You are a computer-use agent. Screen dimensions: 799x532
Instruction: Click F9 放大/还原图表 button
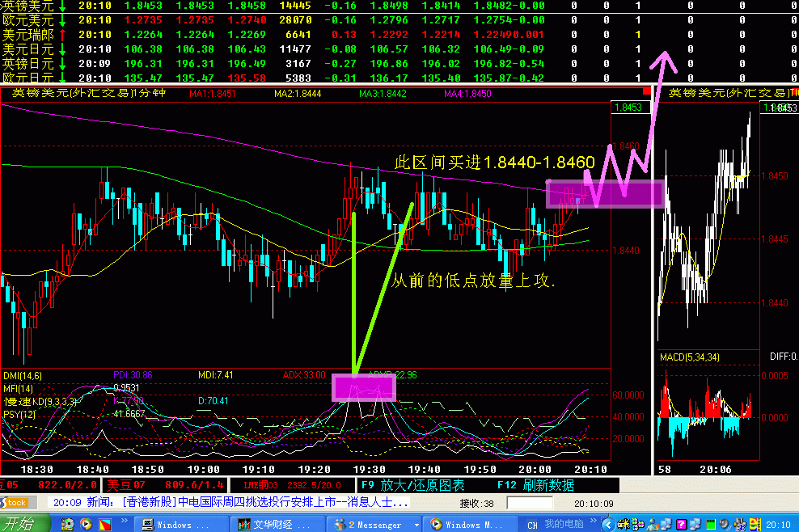[x=412, y=485]
